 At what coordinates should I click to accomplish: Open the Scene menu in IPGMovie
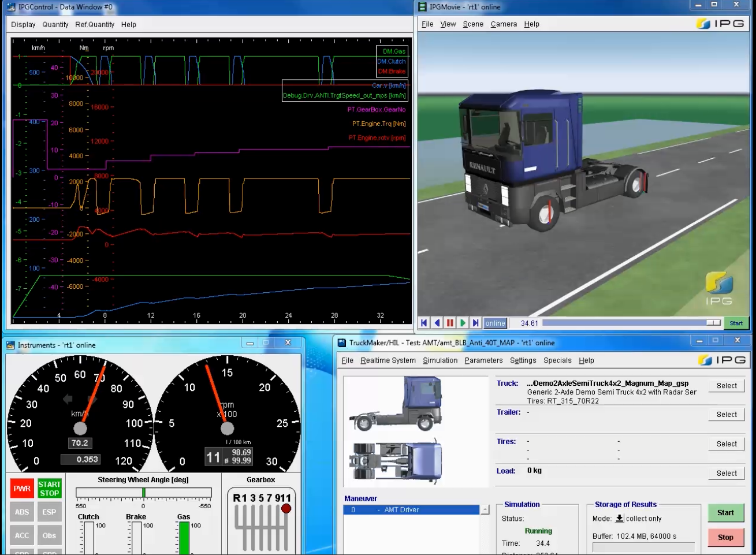point(473,24)
